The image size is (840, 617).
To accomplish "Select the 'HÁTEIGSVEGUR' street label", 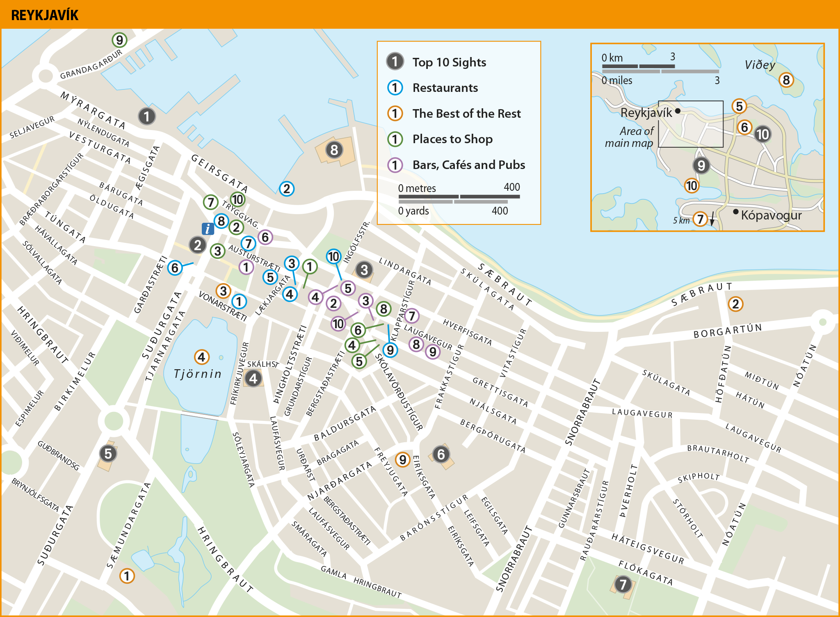I will (x=648, y=548).
